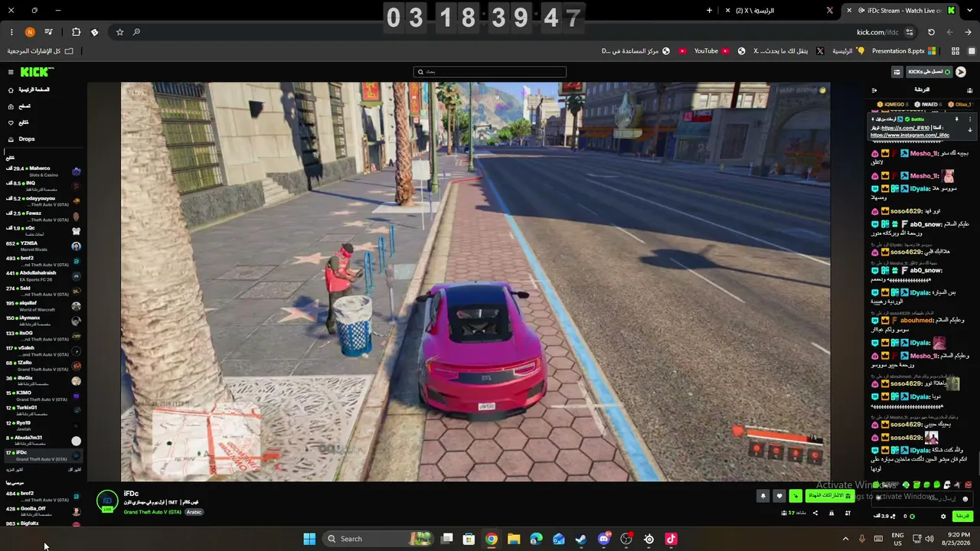980x551 pixels.
Task: Go back using the browser back arrow
Action: (x=968, y=32)
